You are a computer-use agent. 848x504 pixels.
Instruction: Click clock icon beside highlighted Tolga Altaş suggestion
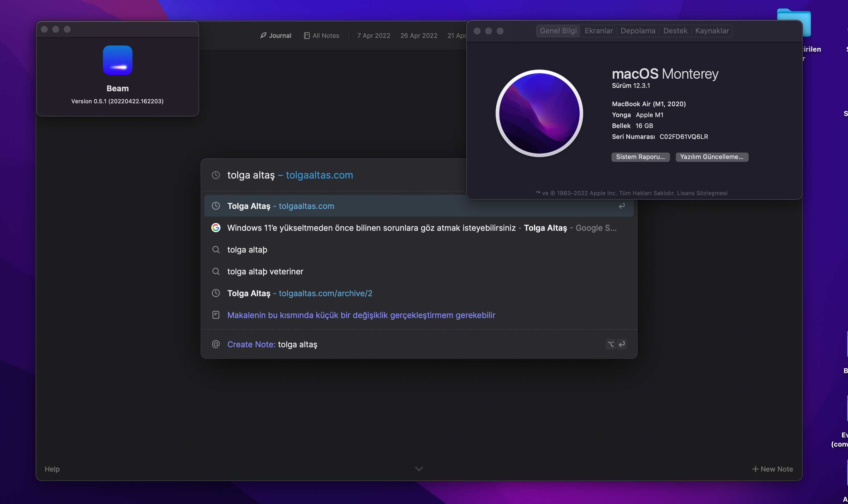[216, 206]
